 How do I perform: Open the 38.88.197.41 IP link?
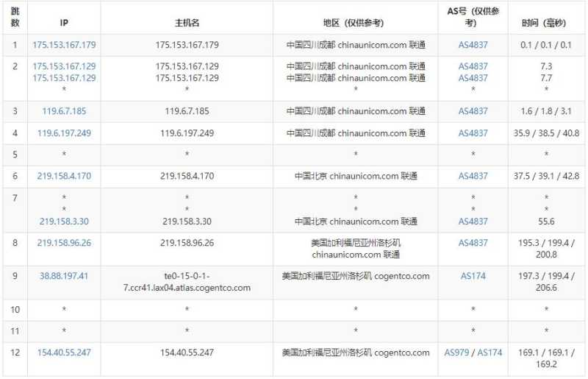[64, 276]
